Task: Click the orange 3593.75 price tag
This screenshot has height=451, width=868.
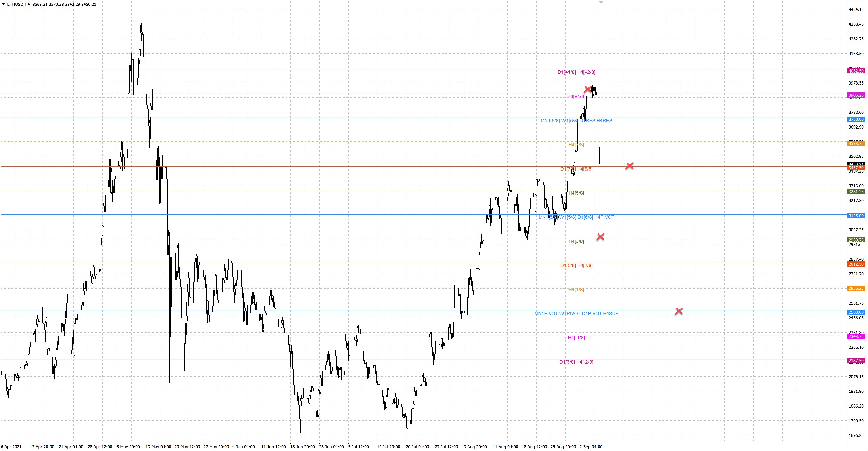Action: tap(856, 143)
